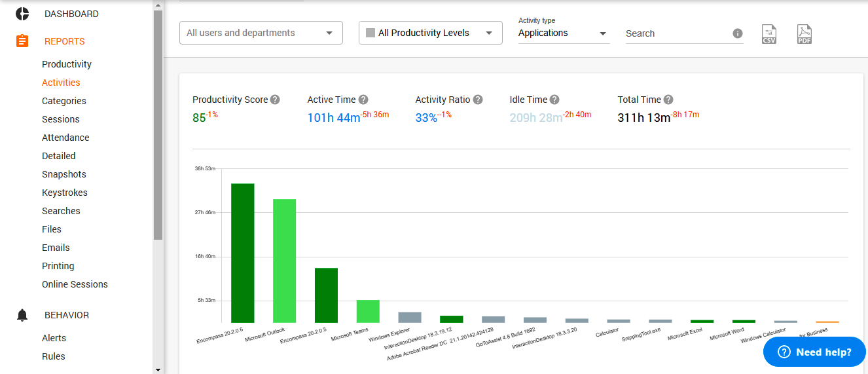Click the GoToAssist 4.8 Build 1692 label
Viewport: 868px width, 374px height.
(505, 338)
